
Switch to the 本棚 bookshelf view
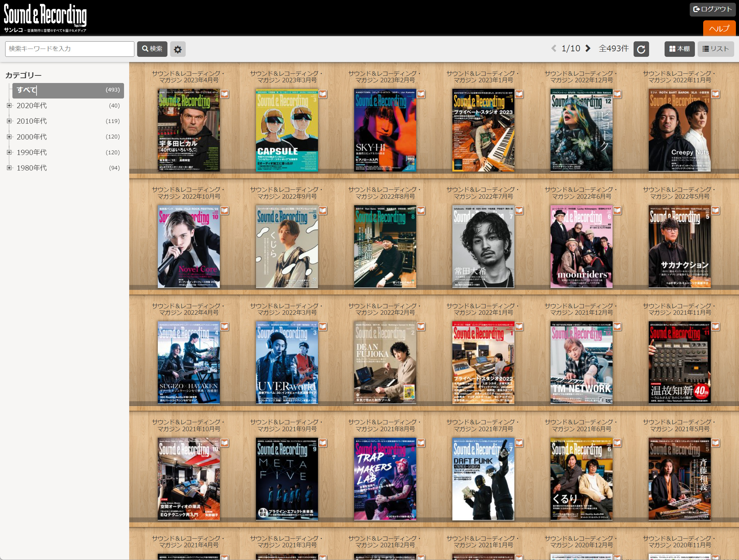click(x=679, y=49)
